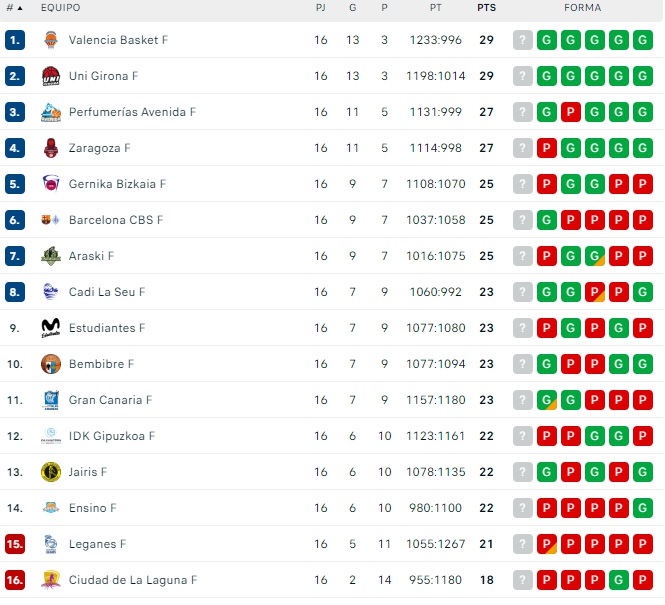Screen dimensions: 665x605
Task: Click the last green G form badge for Ensino F
Action: tap(643, 508)
